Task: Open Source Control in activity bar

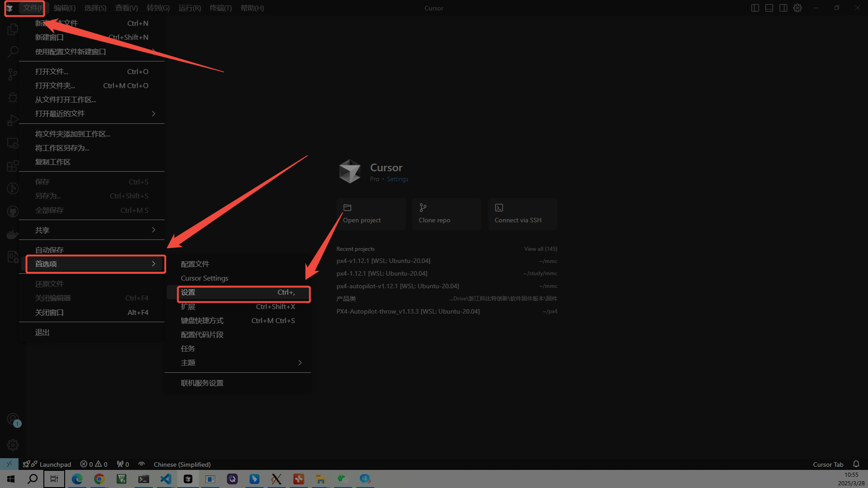Action: [x=13, y=74]
